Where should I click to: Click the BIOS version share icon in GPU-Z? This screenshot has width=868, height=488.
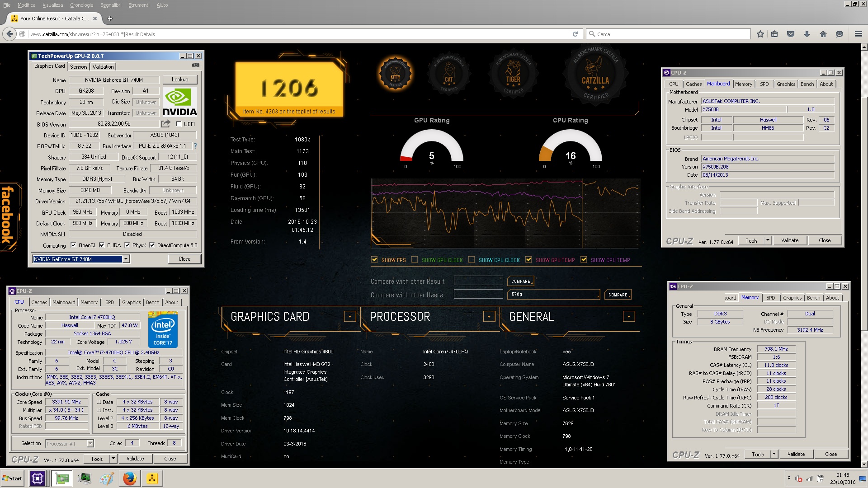point(166,124)
